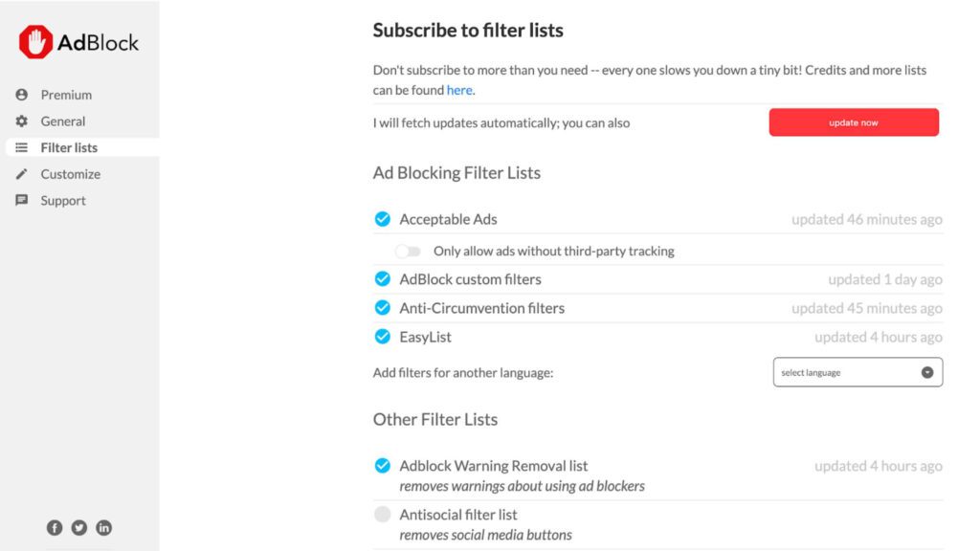
Task: Enable the Antisocial filter list
Action: coord(383,514)
